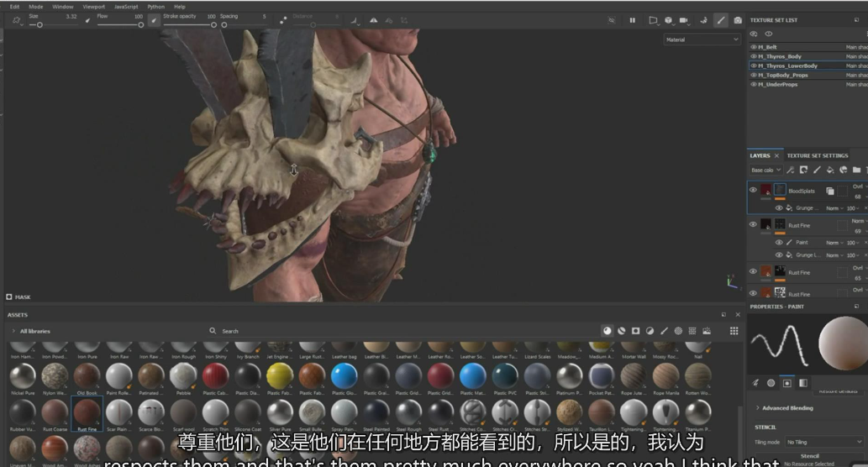
Task: Pause the viewport rendering
Action: tap(632, 20)
